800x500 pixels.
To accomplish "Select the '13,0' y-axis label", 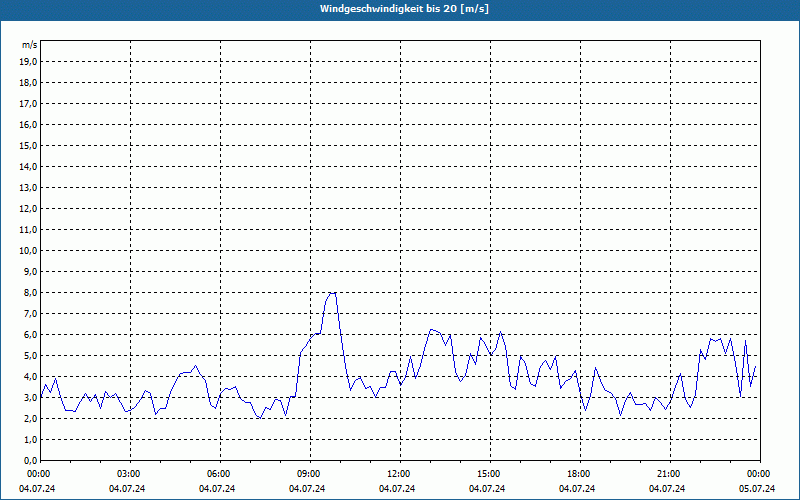I will click(x=29, y=187).
